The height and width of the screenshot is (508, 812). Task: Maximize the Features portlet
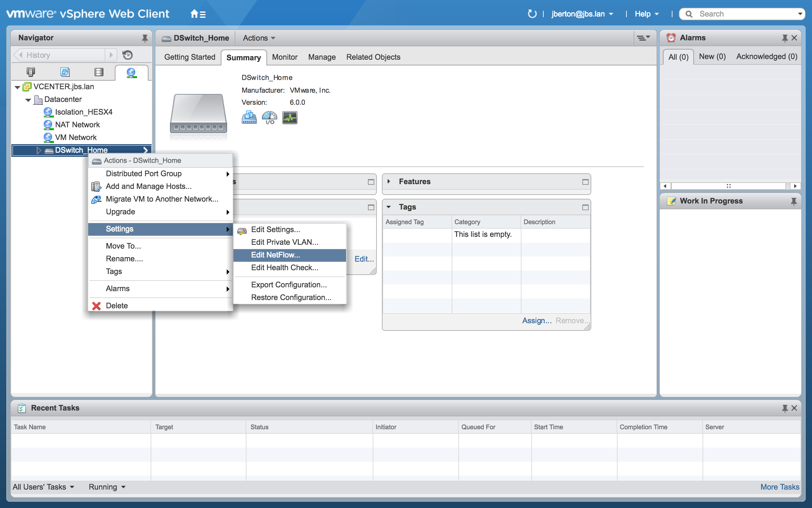tap(585, 182)
